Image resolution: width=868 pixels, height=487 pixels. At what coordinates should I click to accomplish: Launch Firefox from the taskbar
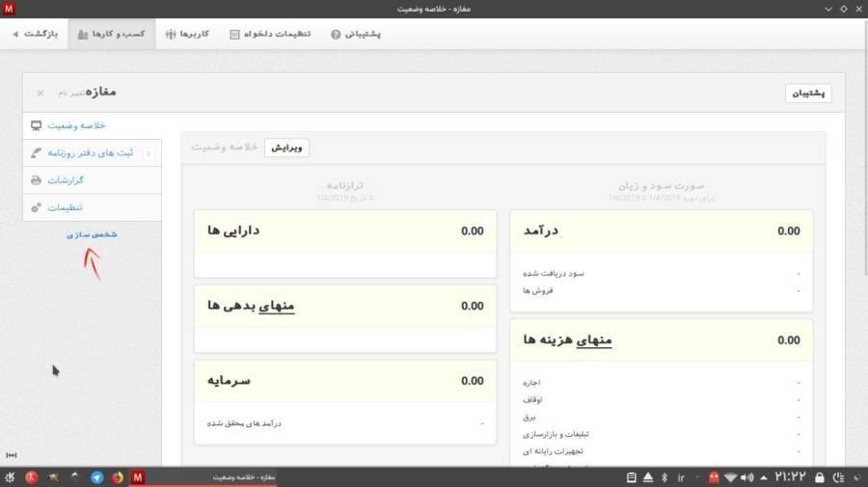click(x=118, y=477)
